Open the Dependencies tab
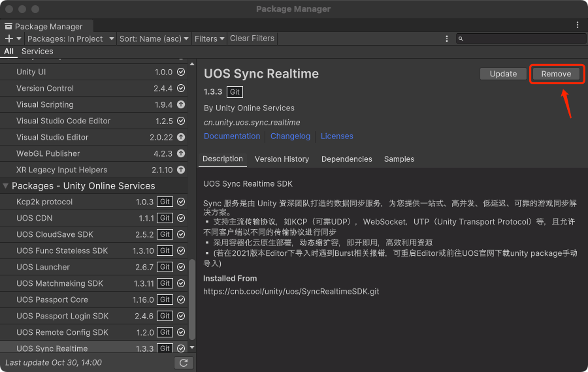Screen dimensions: 588x372 (x=346, y=159)
